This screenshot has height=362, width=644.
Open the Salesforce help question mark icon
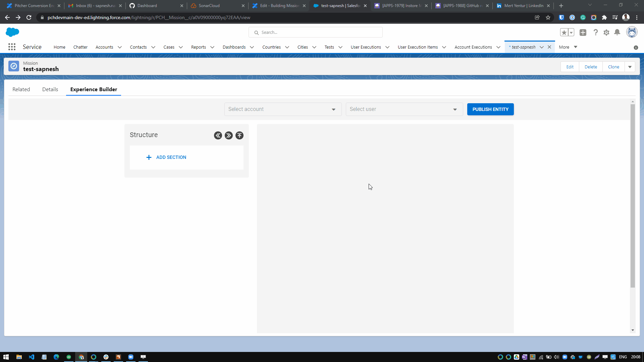(595, 33)
